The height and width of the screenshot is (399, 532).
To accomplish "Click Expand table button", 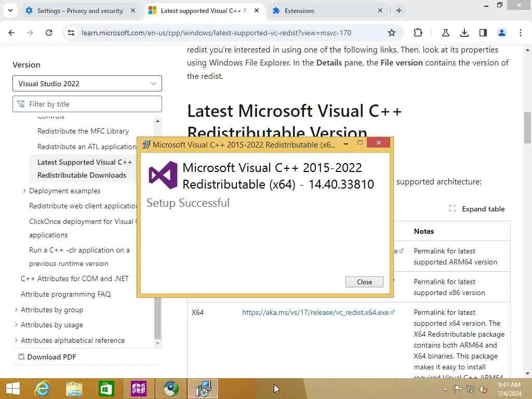I will pyautogui.click(x=477, y=209).
